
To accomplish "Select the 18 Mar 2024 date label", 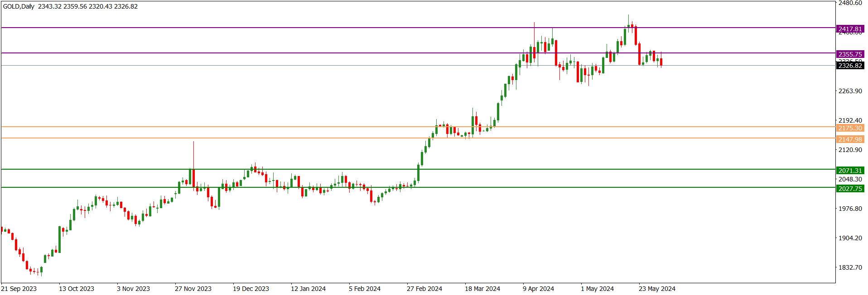I will 482,289.
